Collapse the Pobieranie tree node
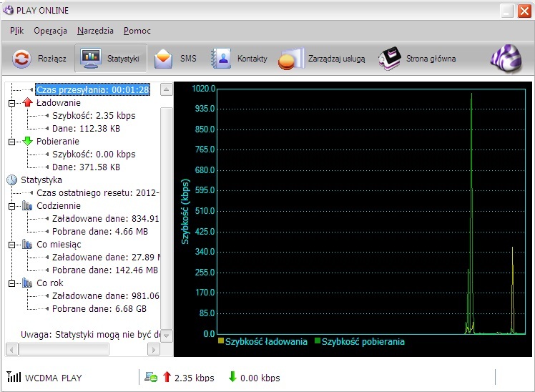 tap(12, 142)
